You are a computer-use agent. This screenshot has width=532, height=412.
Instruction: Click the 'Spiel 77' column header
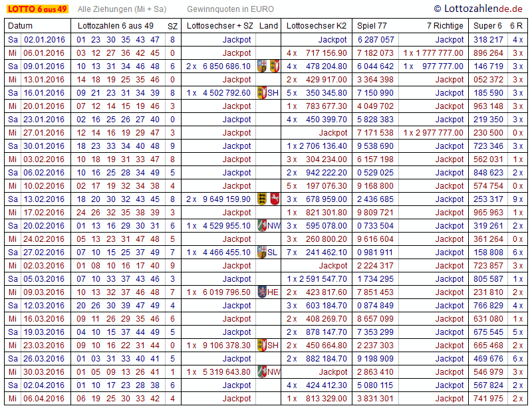click(x=372, y=26)
